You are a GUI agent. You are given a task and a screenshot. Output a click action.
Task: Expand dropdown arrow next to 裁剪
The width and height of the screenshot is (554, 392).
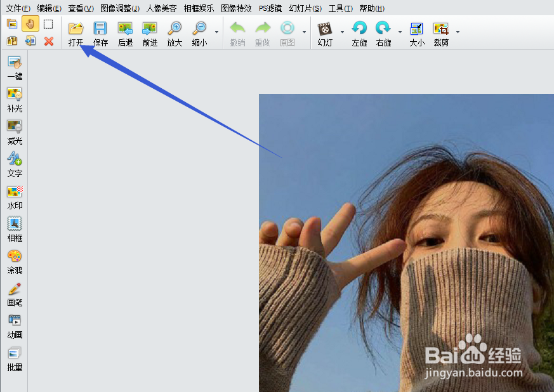tap(458, 32)
